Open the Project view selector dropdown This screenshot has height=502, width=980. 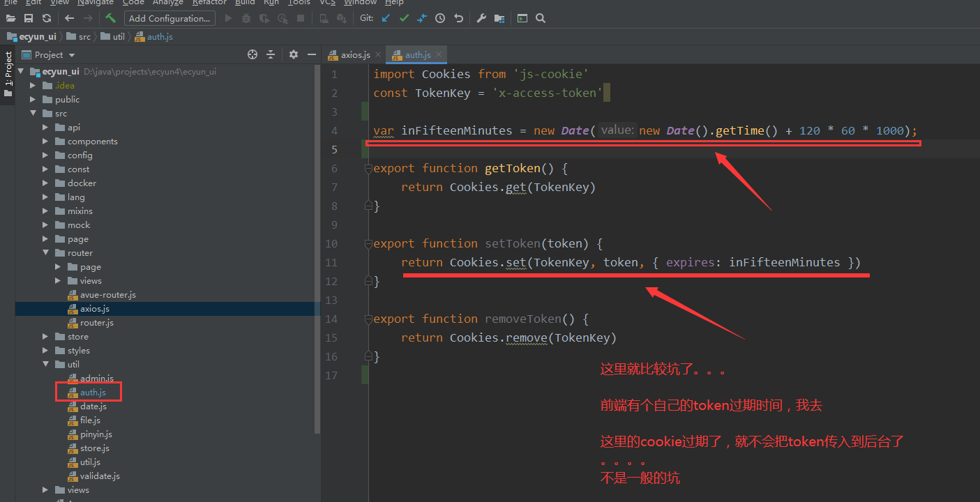[x=48, y=54]
